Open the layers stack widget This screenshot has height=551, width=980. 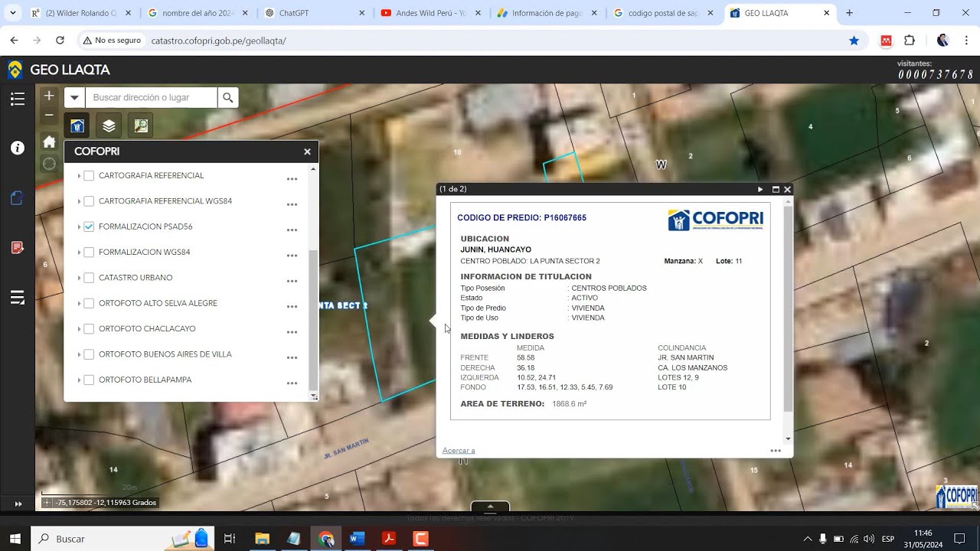pos(109,126)
